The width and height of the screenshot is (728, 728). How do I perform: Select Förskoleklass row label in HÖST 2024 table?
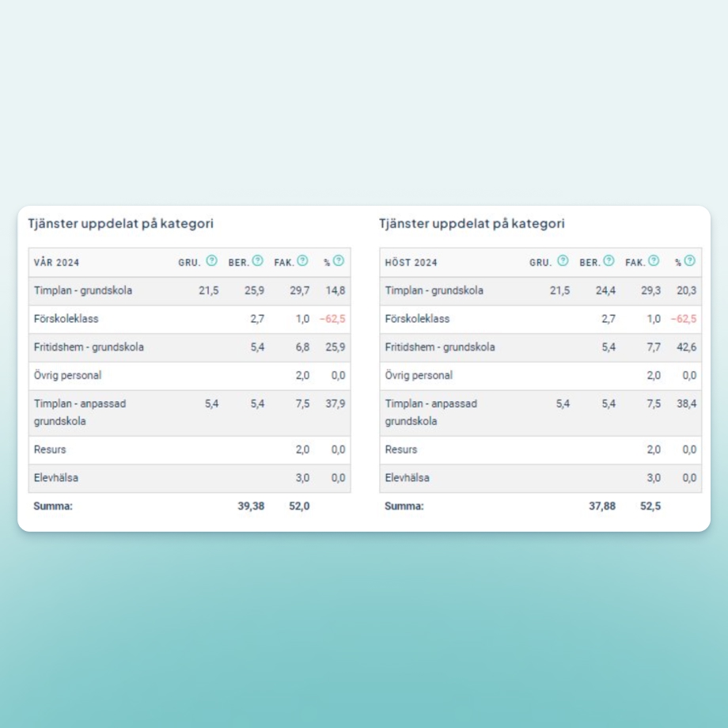pos(417,319)
